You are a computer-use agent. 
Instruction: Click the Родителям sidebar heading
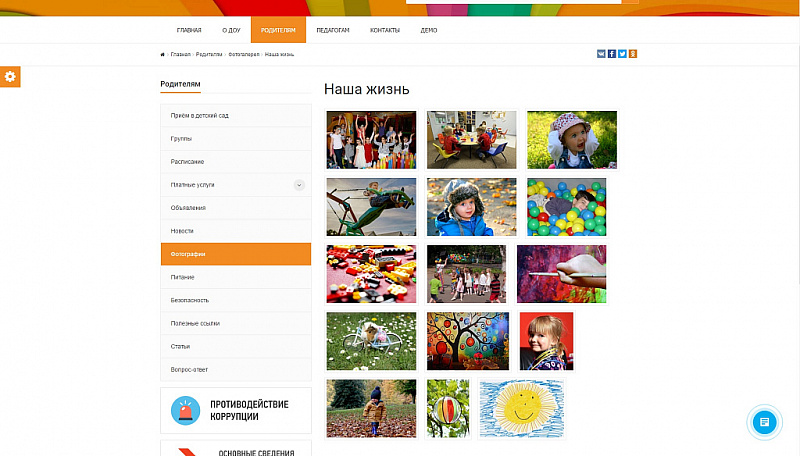click(180, 84)
